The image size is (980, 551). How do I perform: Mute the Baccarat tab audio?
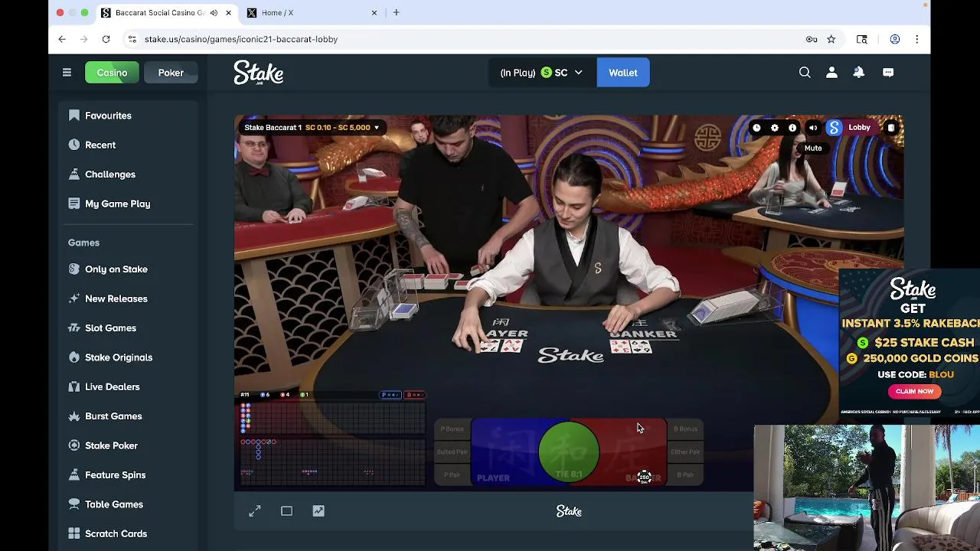[214, 13]
